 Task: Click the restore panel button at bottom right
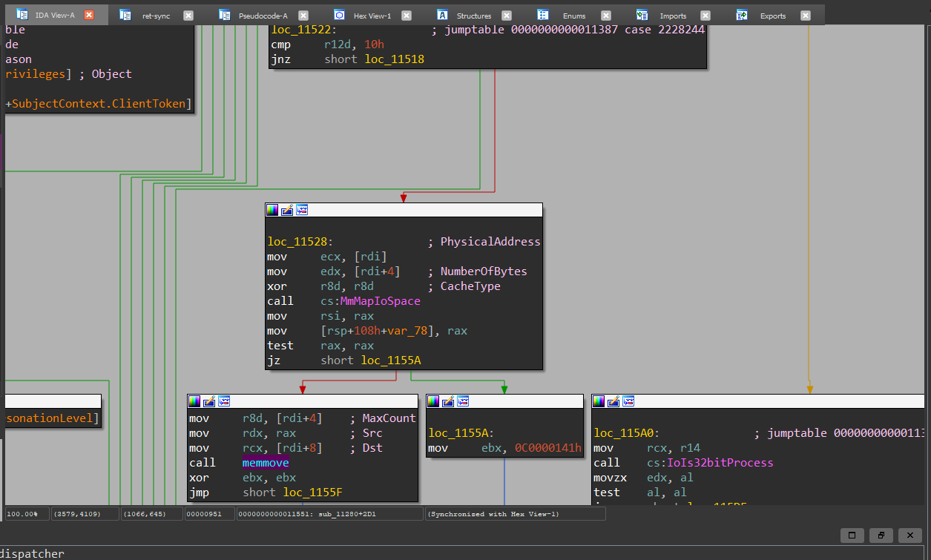tap(881, 535)
